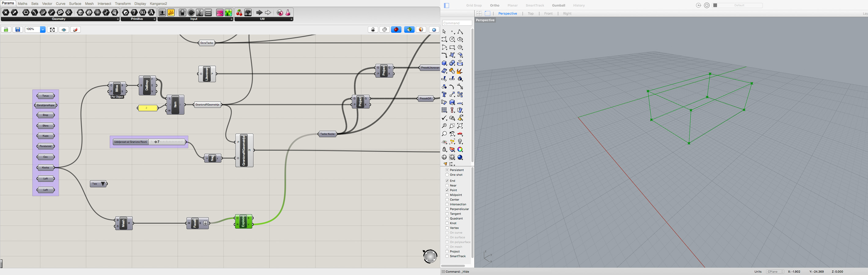Viewport: 868px width, 275px height.
Task: Click the red car icon in Rhino toolbar
Action: tap(460, 134)
